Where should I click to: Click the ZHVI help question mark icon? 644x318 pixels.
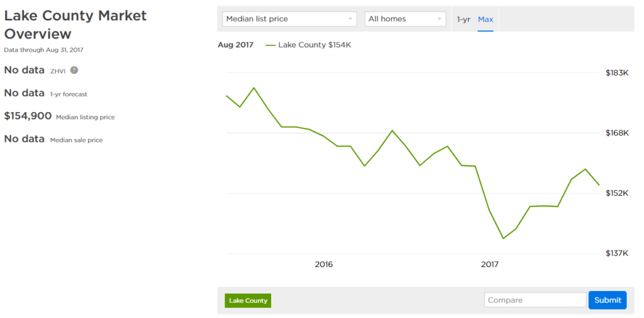pos(74,70)
